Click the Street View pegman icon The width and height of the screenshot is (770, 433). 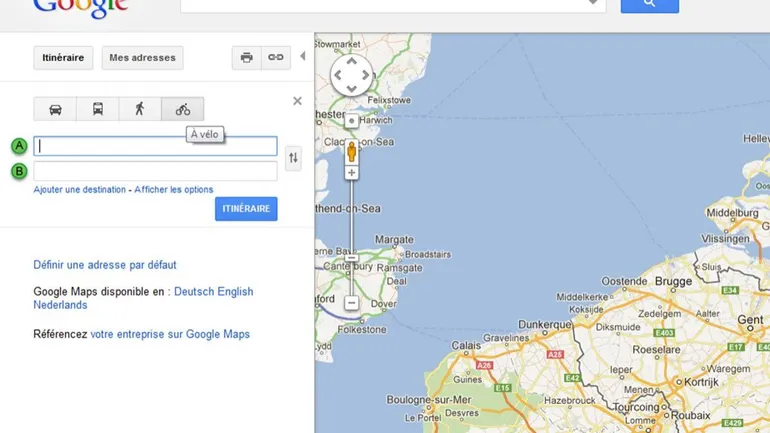coord(352,152)
